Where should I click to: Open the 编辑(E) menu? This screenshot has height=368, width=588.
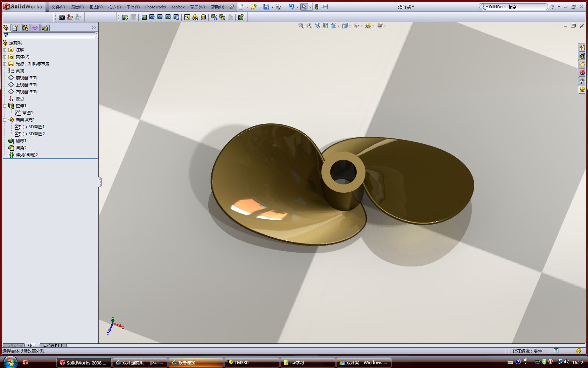coord(77,7)
